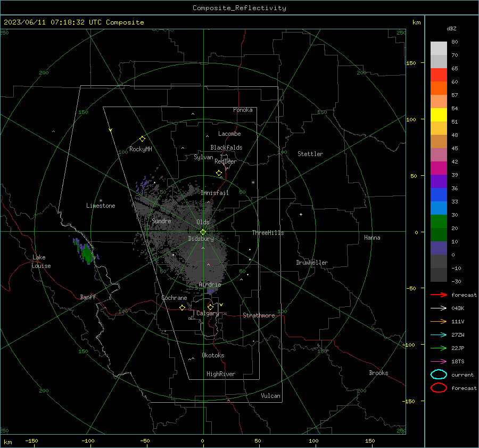Click the Brooks label
Screen dimensions: 479x448
coord(378,373)
